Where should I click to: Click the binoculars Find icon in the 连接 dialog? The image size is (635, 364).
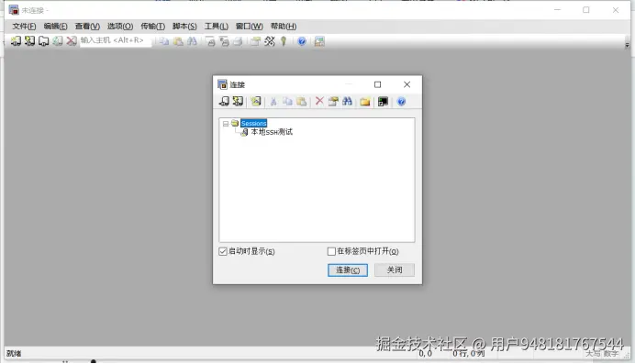pyautogui.click(x=347, y=102)
